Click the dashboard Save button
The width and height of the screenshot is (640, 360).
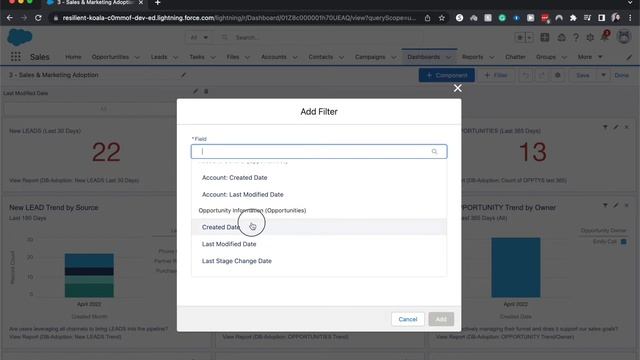(x=582, y=75)
